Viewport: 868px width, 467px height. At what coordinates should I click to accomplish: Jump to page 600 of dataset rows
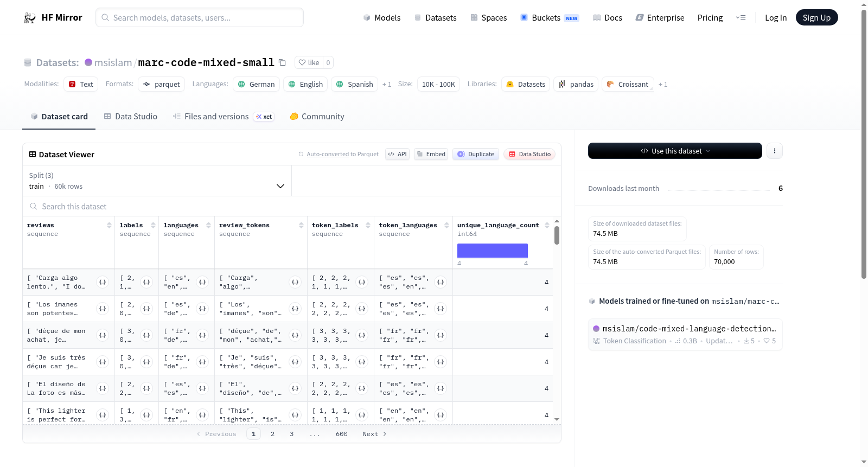click(341, 434)
